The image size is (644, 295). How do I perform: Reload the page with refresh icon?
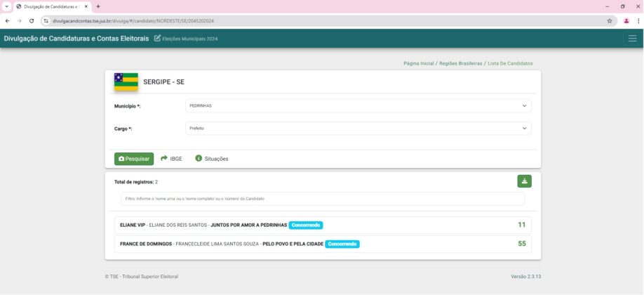coord(32,20)
